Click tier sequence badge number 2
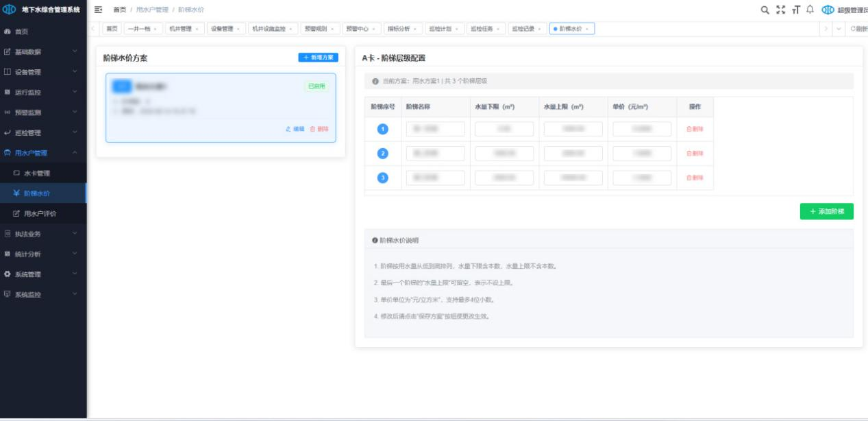Viewport: 868px width, 421px height. click(x=382, y=154)
